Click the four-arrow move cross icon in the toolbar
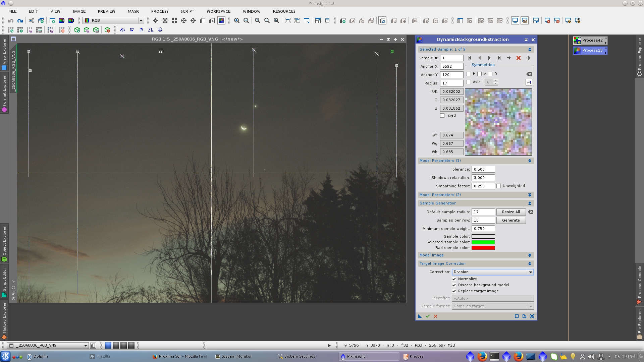The width and height of the screenshot is (644, 362). [x=193, y=21]
